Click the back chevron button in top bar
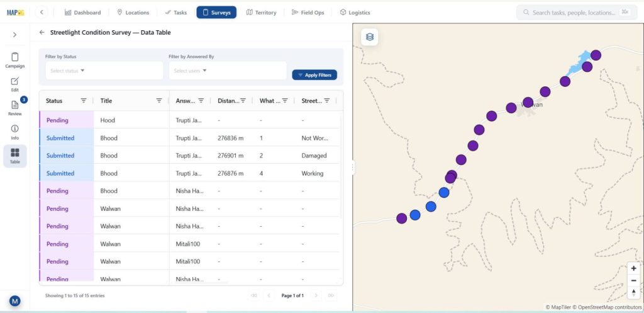644x313 pixels. click(x=42, y=13)
